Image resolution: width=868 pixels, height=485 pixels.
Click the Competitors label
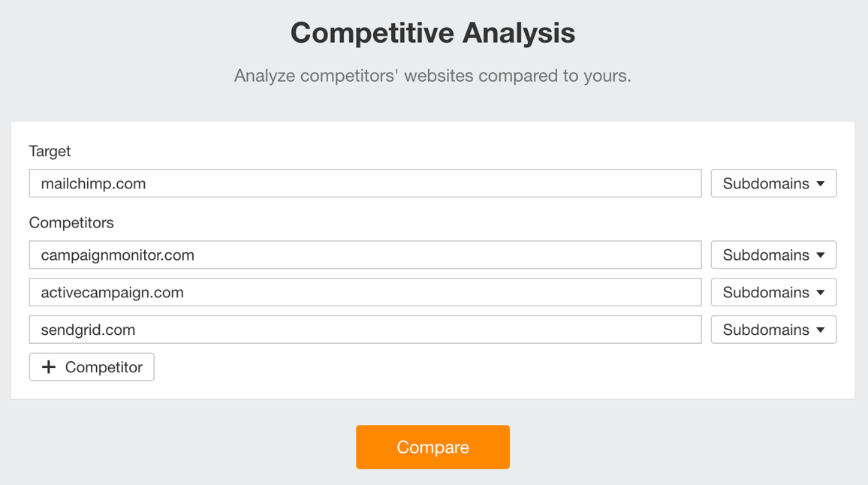tap(71, 223)
